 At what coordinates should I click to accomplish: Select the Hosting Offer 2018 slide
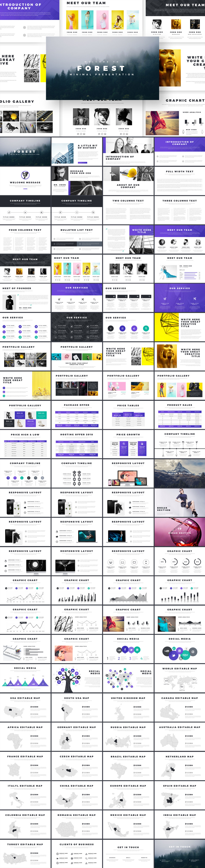77,444
